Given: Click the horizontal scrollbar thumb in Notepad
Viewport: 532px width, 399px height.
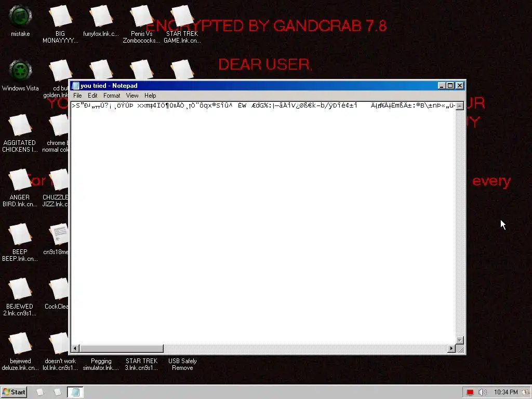Looking at the screenshot, I should pyautogui.click(x=122, y=349).
